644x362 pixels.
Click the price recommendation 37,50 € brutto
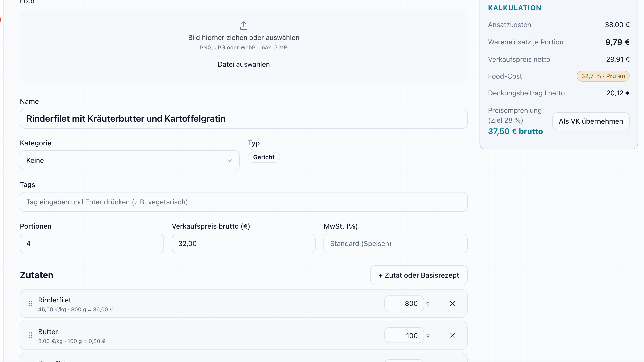tap(515, 131)
